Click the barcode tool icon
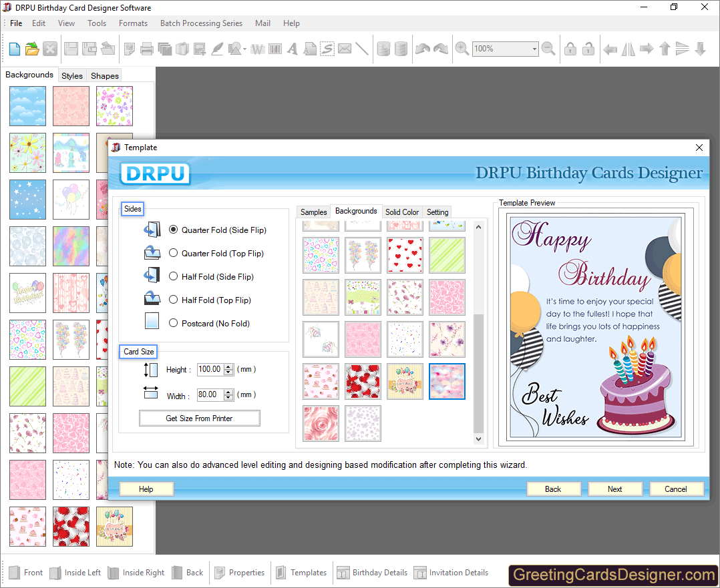The width and height of the screenshot is (720, 588). [275, 49]
